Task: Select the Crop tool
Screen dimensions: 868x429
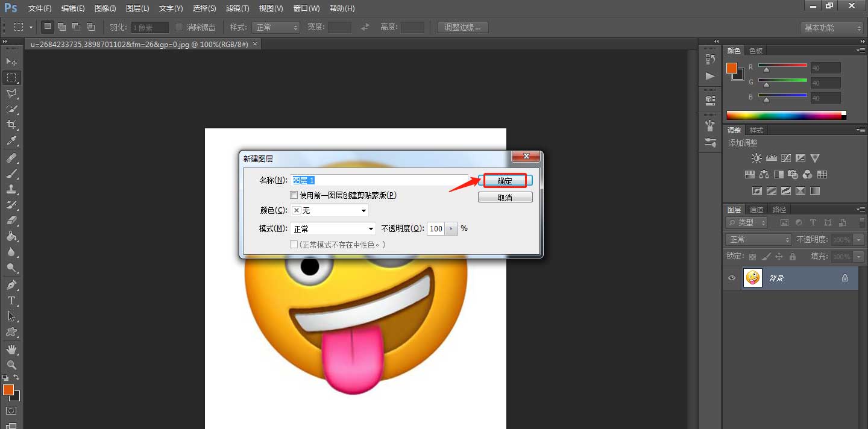Action: coord(12,125)
